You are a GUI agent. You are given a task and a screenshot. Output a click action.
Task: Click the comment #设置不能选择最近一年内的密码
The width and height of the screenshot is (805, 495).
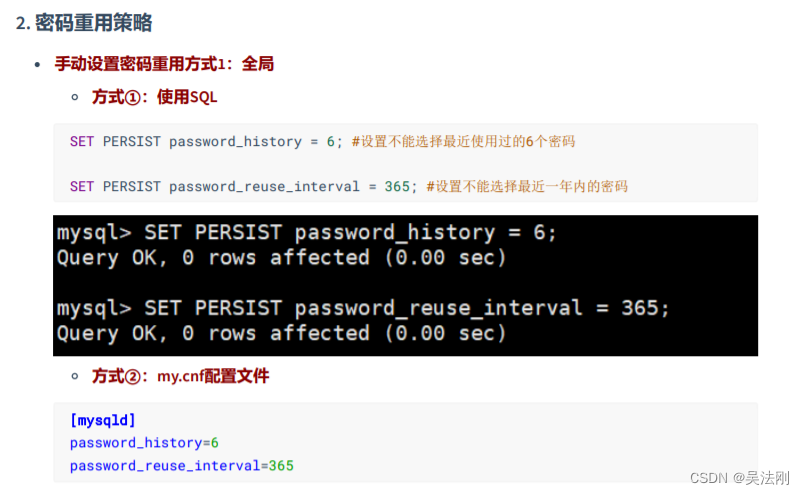pos(527,186)
